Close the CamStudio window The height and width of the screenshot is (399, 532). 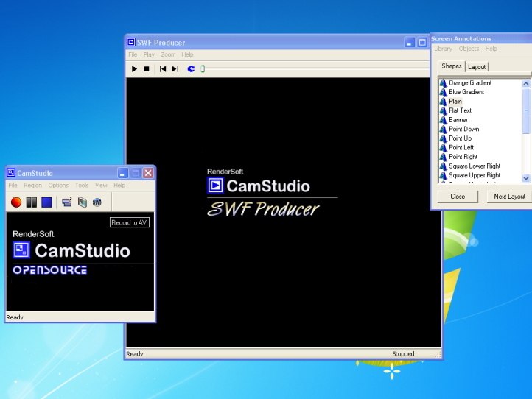(x=148, y=173)
